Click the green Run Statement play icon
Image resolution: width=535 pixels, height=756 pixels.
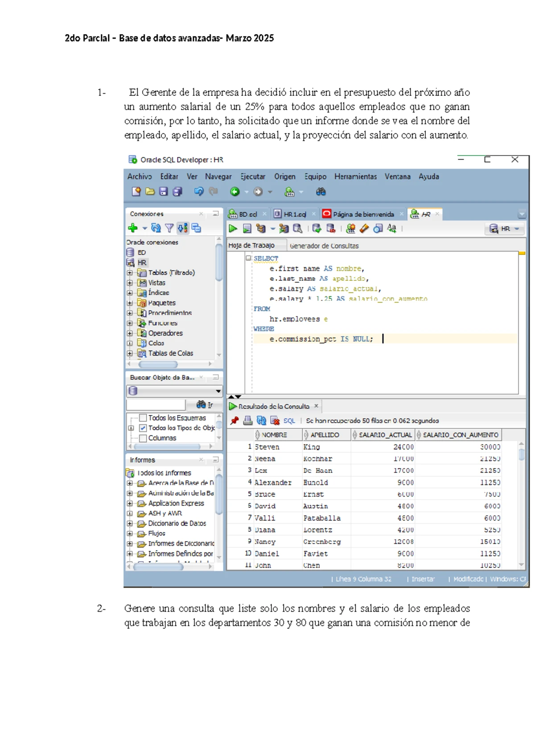[233, 229]
